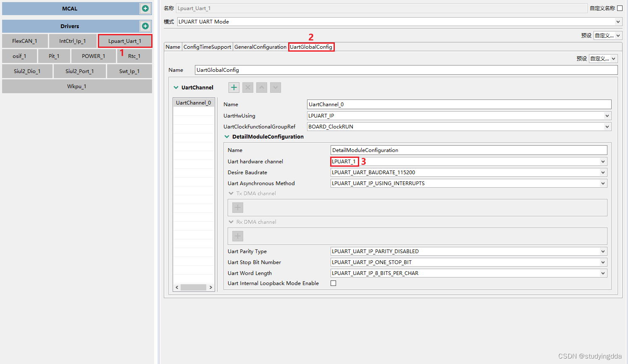628x364 pixels.
Task: Switch to GeneralConfiguration tab
Action: point(260,47)
